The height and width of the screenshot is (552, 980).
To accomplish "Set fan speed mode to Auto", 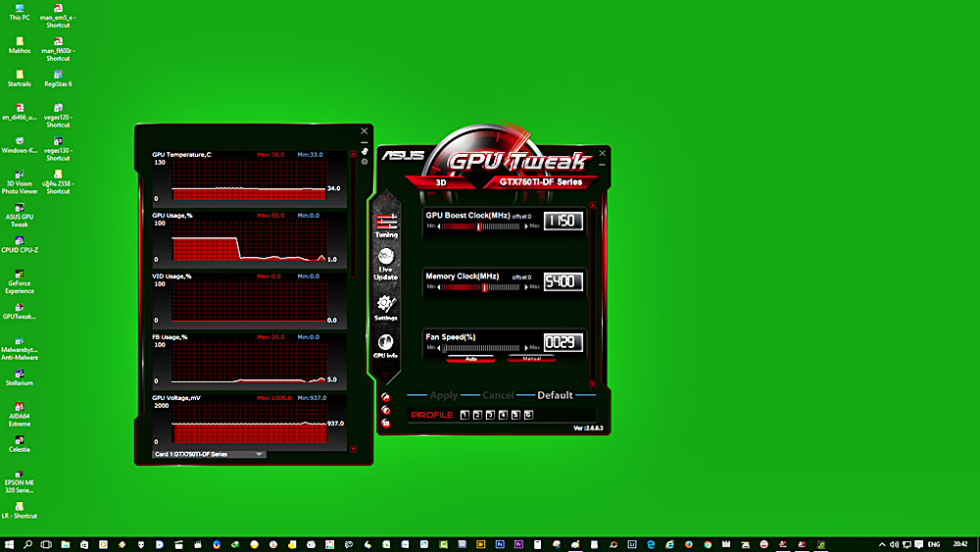I will 470,359.
